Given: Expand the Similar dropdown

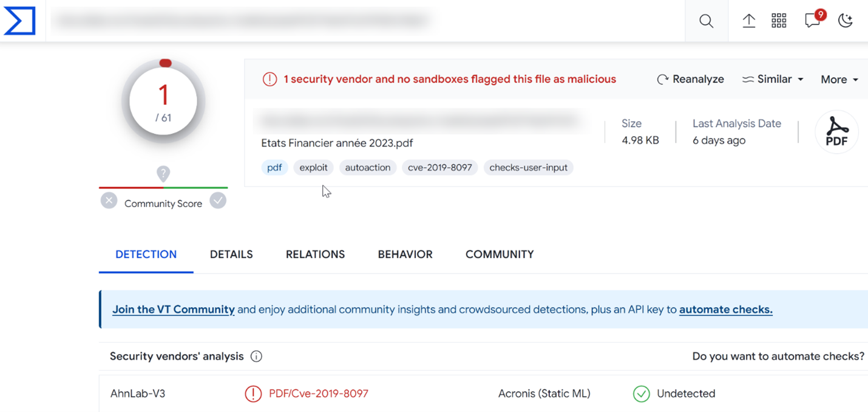Looking at the screenshot, I should (773, 80).
